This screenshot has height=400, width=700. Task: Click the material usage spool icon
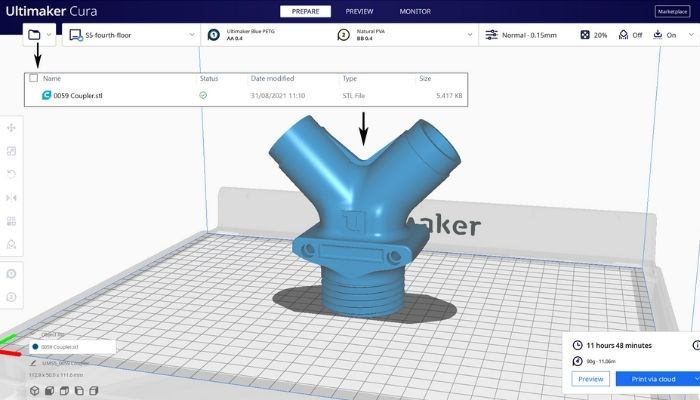tap(578, 361)
